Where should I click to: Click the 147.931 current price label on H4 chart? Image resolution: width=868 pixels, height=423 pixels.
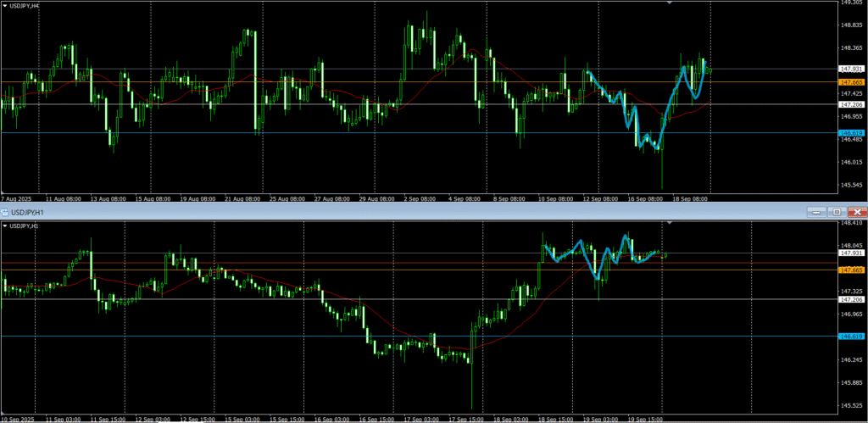pos(850,69)
